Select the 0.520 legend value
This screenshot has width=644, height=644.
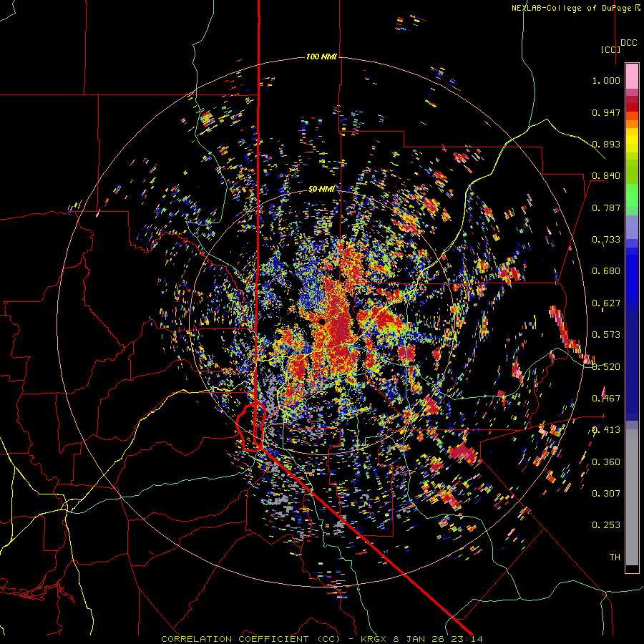pos(606,367)
